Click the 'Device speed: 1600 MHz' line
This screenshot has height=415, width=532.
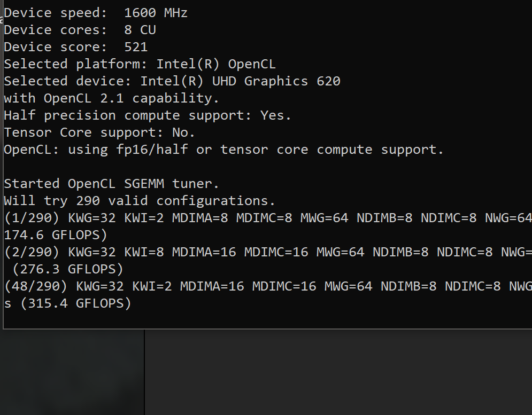pos(96,13)
